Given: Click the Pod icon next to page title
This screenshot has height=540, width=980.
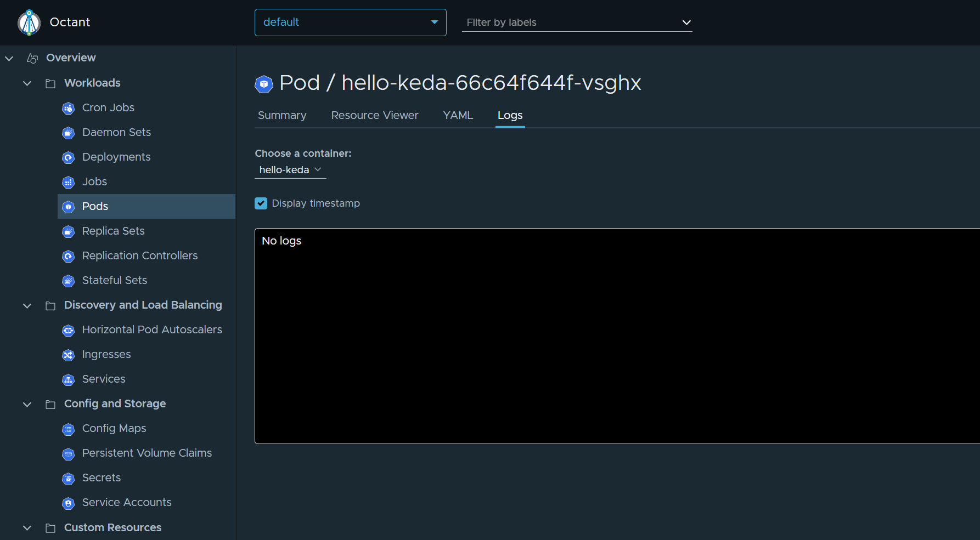Looking at the screenshot, I should [x=264, y=84].
